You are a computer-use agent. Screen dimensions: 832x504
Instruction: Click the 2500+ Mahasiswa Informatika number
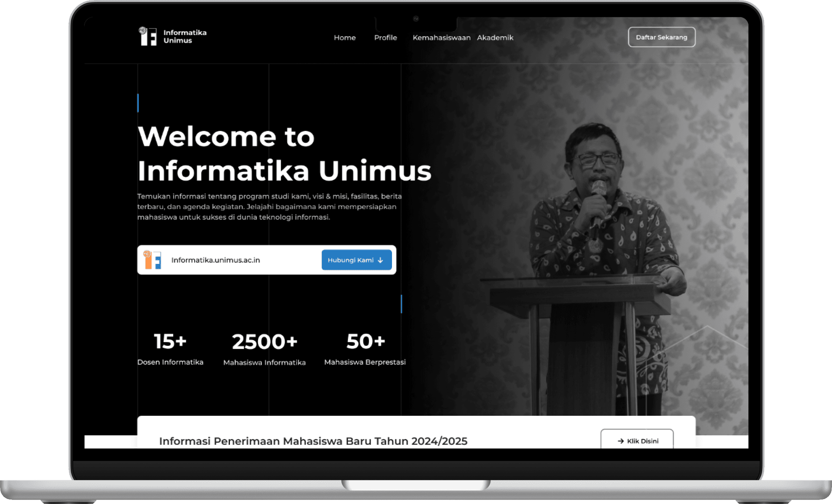click(x=264, y=342)
